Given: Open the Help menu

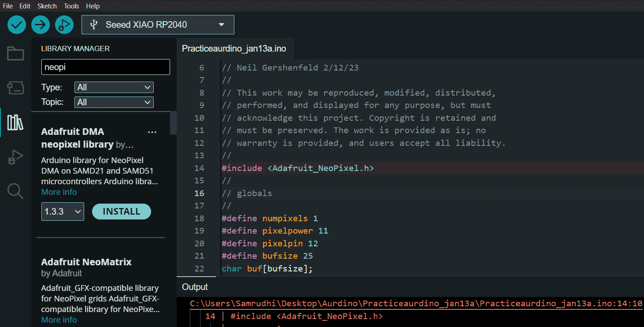Looking at the screenshot, I should pos(93,6).
